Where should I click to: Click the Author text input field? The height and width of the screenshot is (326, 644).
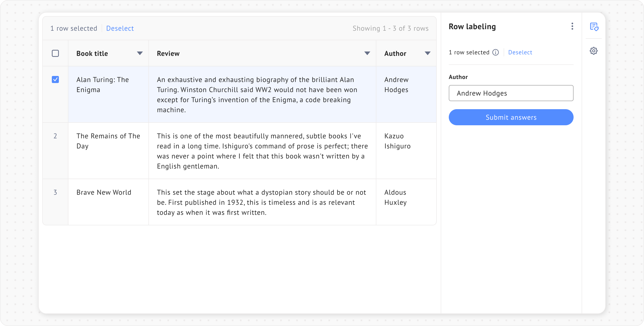(511, 93)
